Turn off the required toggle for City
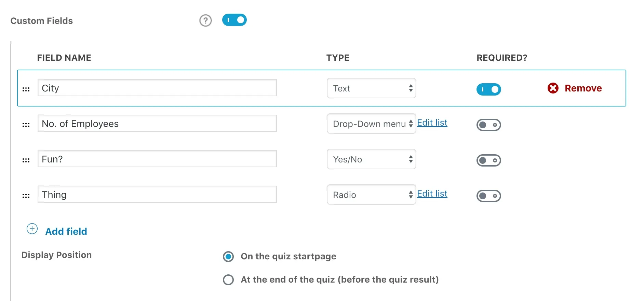Viewport: 644px width, 301px height. click(488, 89)
